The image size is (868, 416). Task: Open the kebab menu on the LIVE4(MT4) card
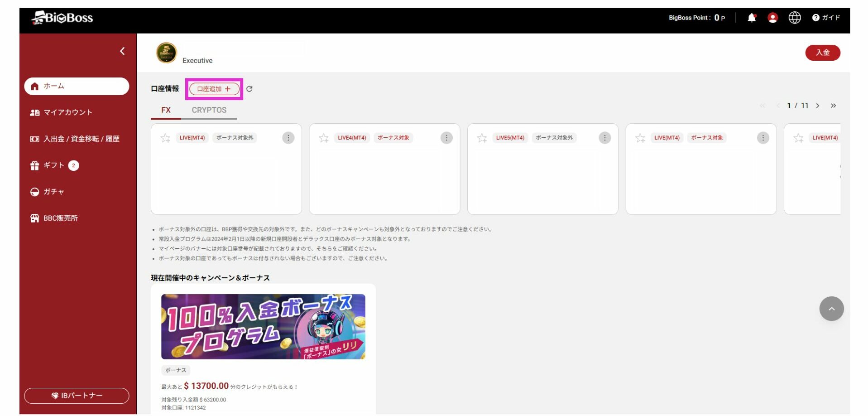(446, 137)
